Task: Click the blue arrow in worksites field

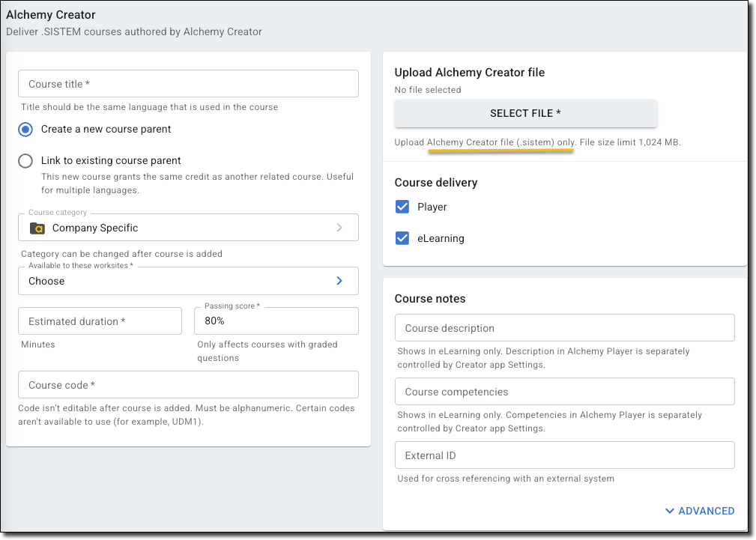Action: point(339,281)
